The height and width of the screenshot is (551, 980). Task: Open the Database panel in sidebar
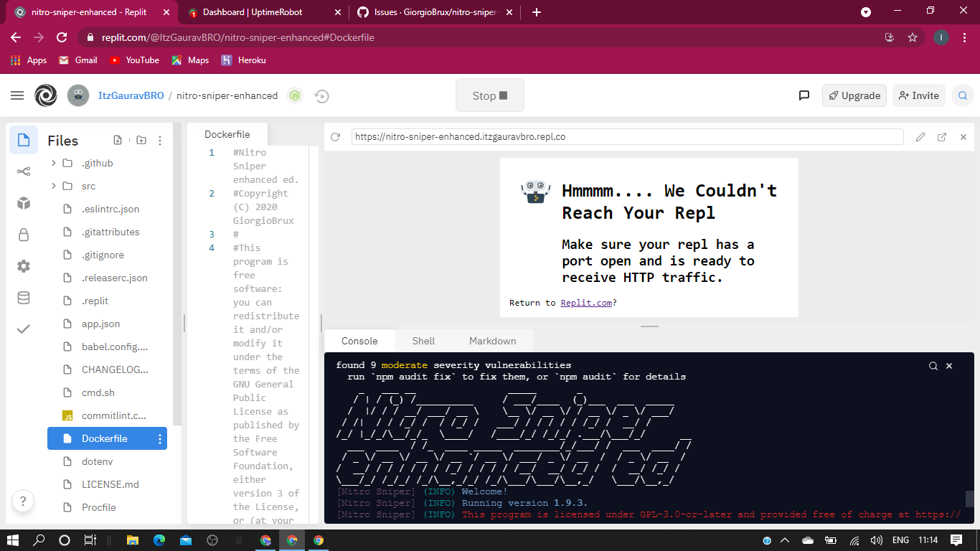point(24,298)
